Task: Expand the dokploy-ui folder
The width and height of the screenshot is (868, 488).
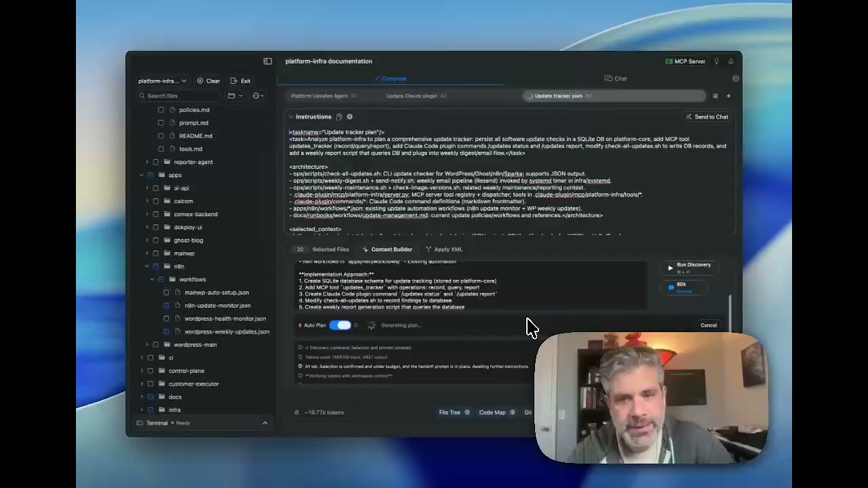Action: coord(147,227)
